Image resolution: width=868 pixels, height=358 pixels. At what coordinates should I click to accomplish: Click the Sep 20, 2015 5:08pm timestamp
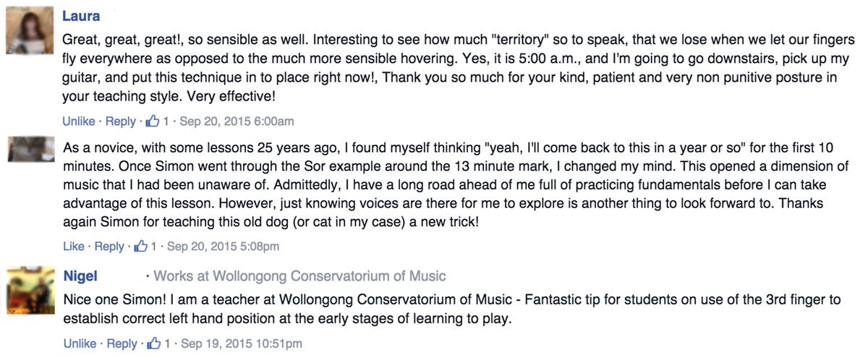pyautogui.click(x=223, y=247)
